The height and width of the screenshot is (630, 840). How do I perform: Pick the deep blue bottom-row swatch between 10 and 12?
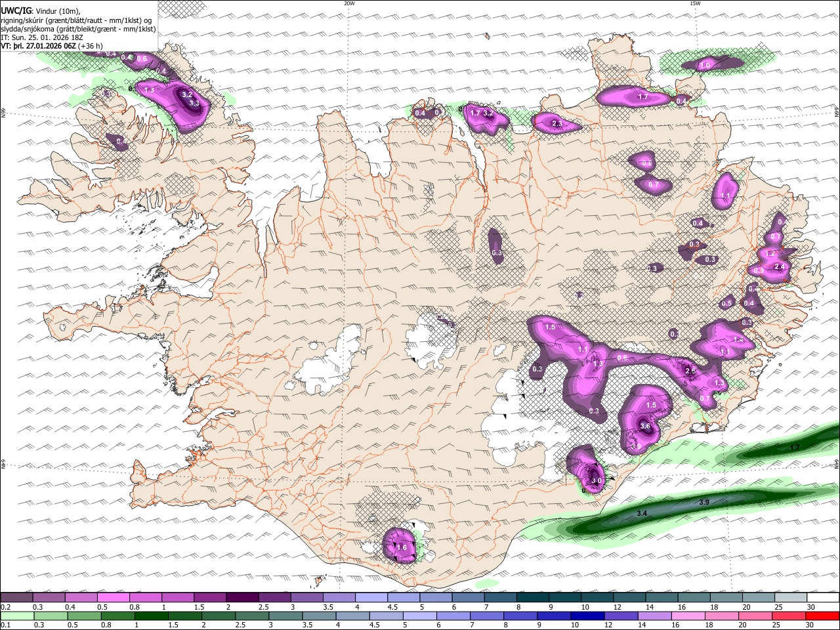tap(587, 616)
